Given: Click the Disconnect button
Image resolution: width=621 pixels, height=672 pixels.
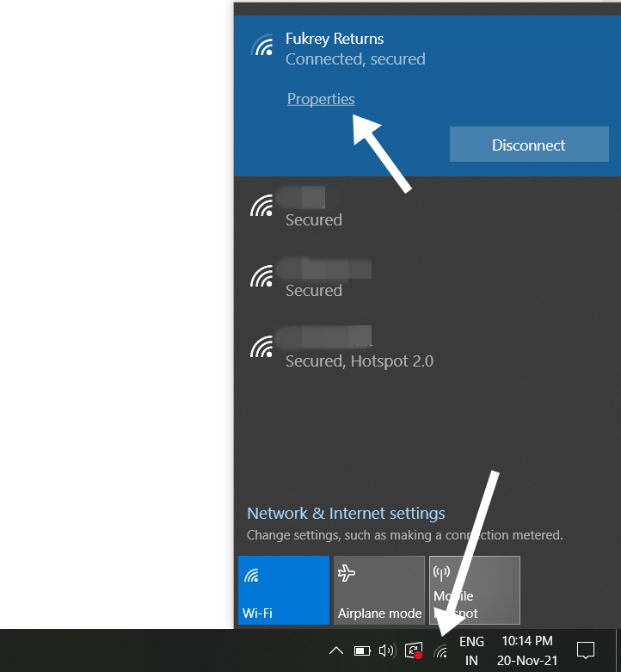Looking at the screenshot, I should pos(529,145).
